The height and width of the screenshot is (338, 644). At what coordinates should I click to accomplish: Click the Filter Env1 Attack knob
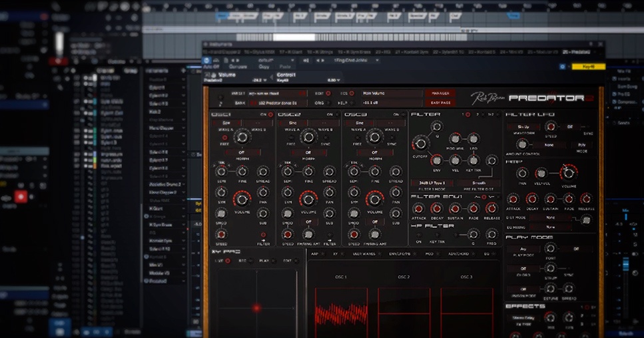[x=418, y=207]
